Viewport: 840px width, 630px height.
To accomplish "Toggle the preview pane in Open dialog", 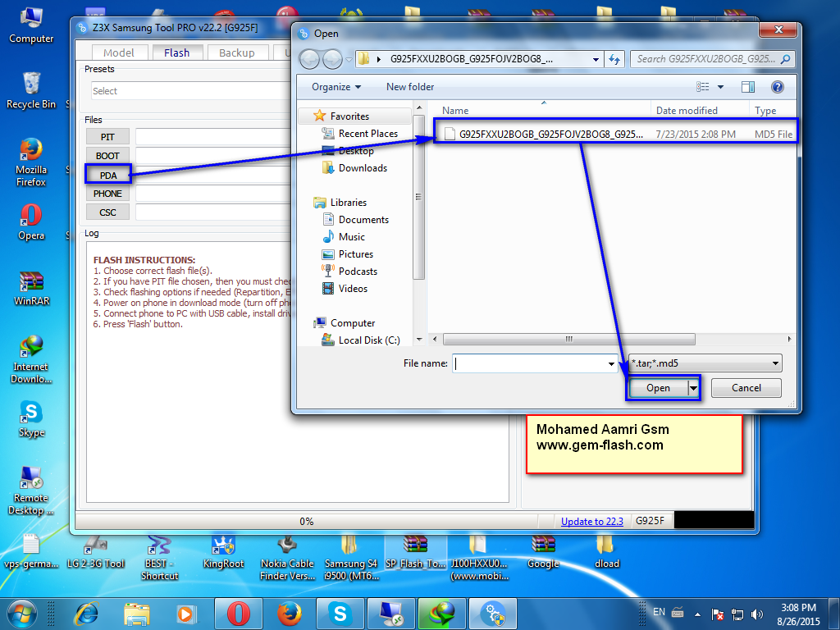I will pos(748,87).
